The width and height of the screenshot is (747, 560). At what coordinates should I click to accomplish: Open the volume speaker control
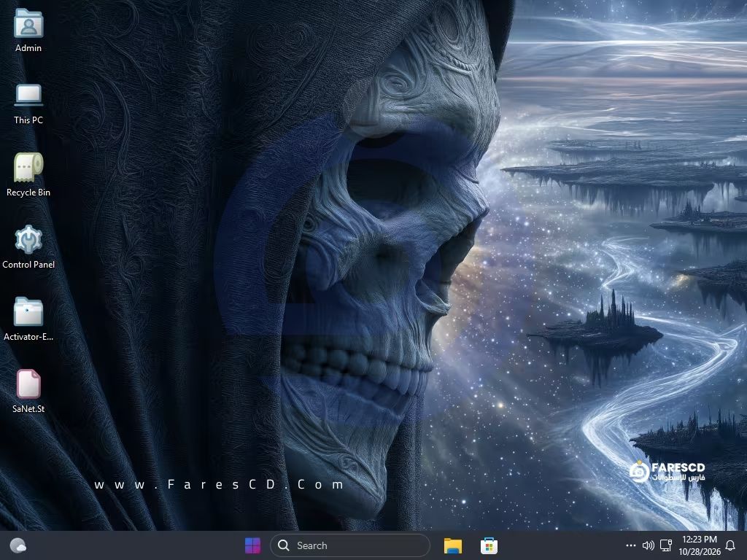(648, 545)
